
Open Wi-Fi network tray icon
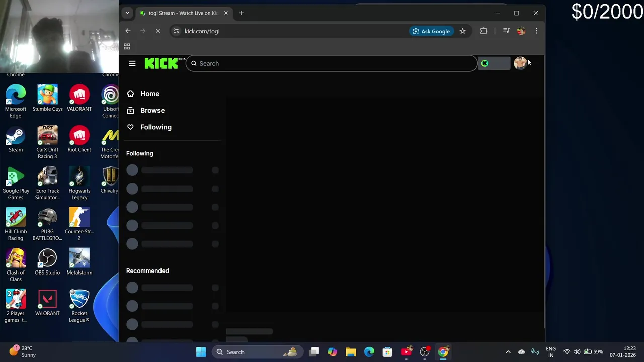click(567, 352)
